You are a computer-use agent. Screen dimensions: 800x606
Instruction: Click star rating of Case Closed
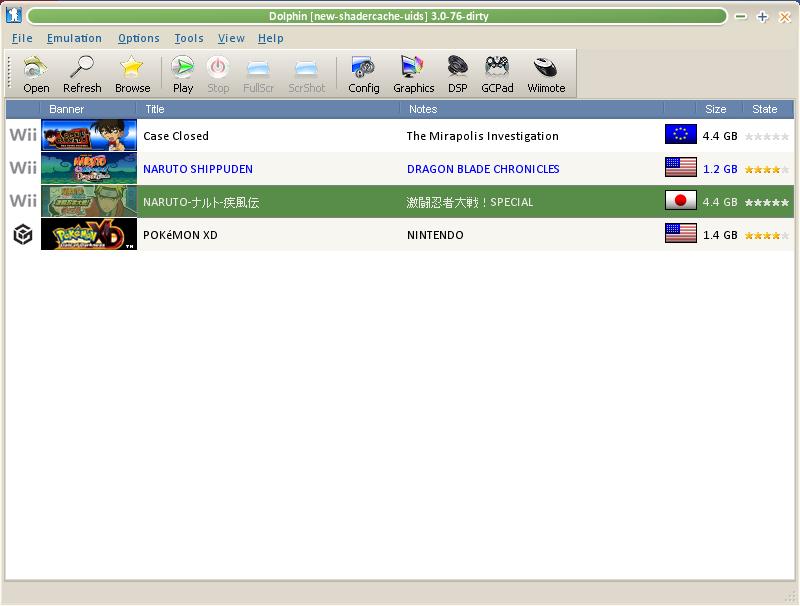(x=767, y=136)
